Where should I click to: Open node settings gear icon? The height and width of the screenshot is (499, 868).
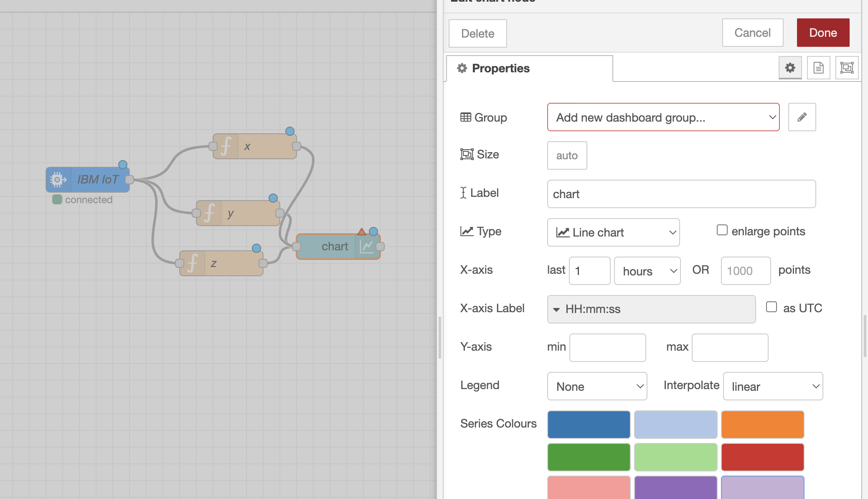[790, 68]
